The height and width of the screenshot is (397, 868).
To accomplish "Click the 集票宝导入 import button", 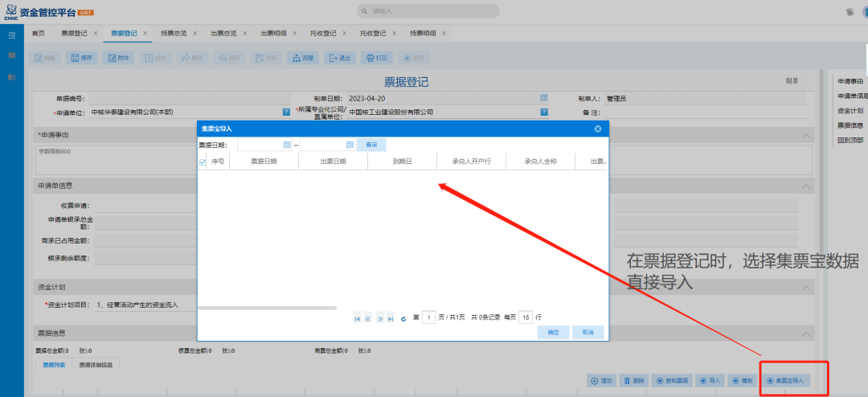I will coord(784,380).
